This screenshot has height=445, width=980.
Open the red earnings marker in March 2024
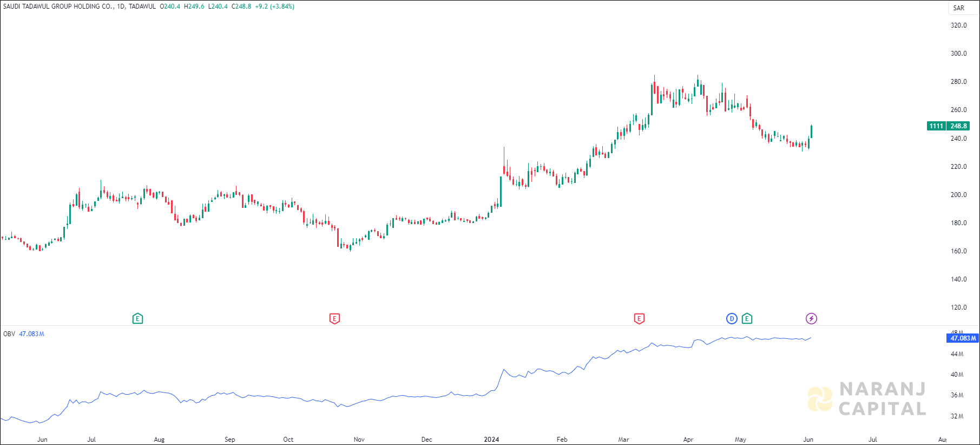(x=639, y=319)
